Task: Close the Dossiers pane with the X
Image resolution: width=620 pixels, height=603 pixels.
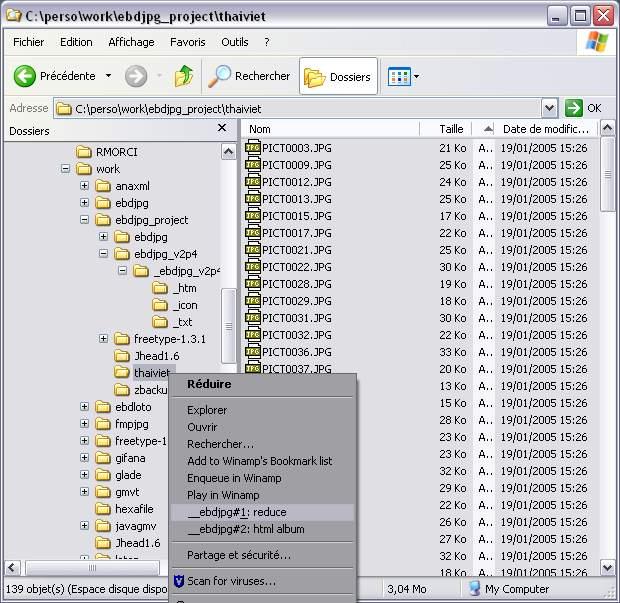Action: pos(222,127)
